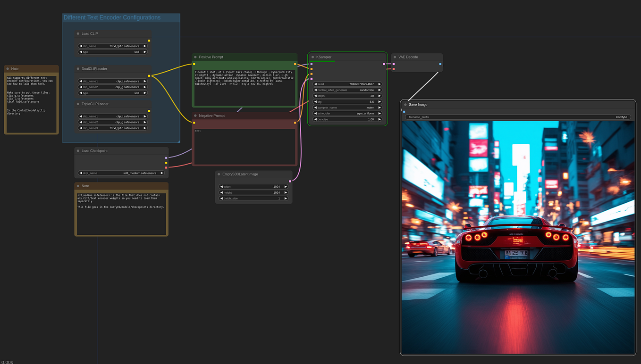Click the left arrow to decrease cfg

coord(315,101)
